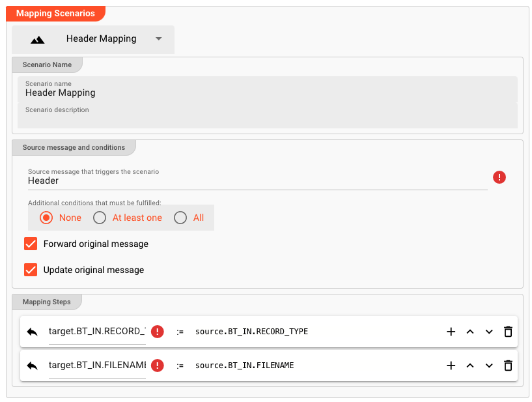Edit the source message trigger field
The height and width of the screenshot is (402, 532).
(x=257, y=181)
